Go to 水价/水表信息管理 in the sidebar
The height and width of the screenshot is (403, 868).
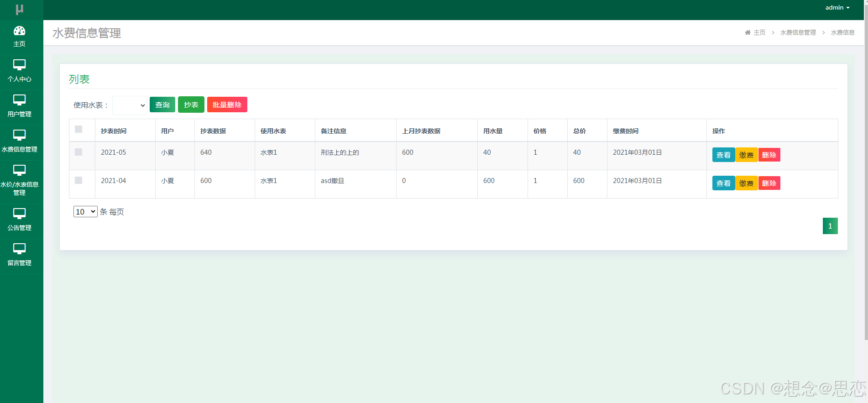point(19,188)
